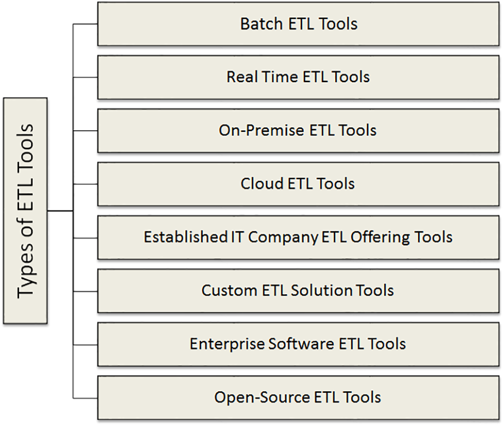Click the branch line entering Real Time ETL Tools
This screenshot has height=426, width=504.
coord(85,78)
